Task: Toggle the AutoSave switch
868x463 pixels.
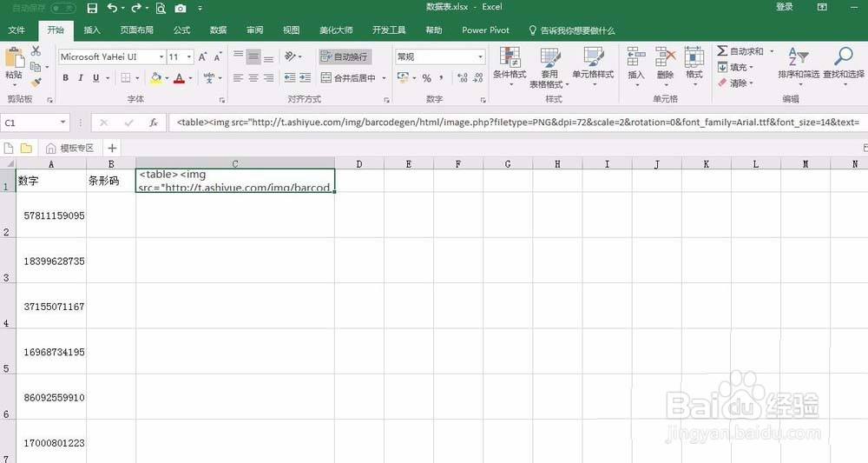Action: point(63,8)
